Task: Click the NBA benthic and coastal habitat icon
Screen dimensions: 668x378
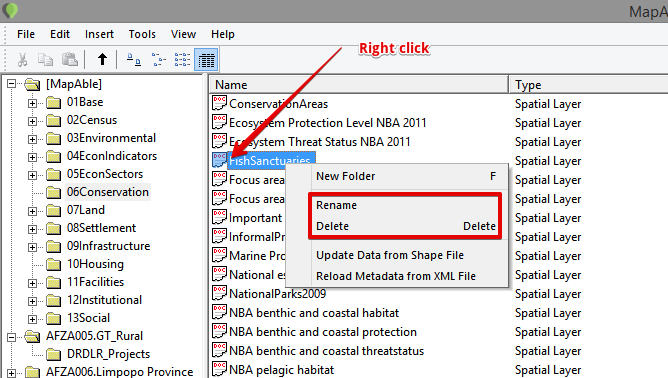Action: click(x=219, y=312)
